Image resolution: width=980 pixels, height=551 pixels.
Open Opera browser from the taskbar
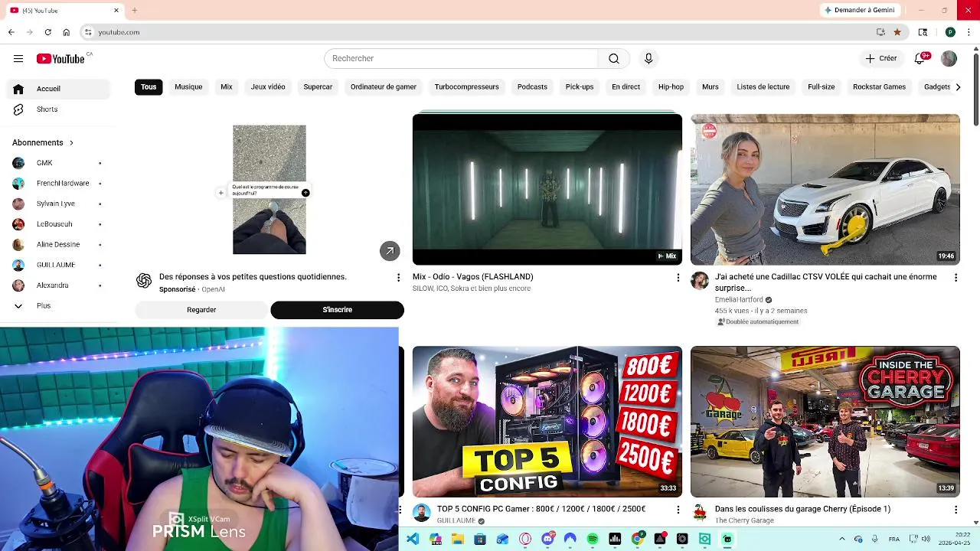[525, 539]
